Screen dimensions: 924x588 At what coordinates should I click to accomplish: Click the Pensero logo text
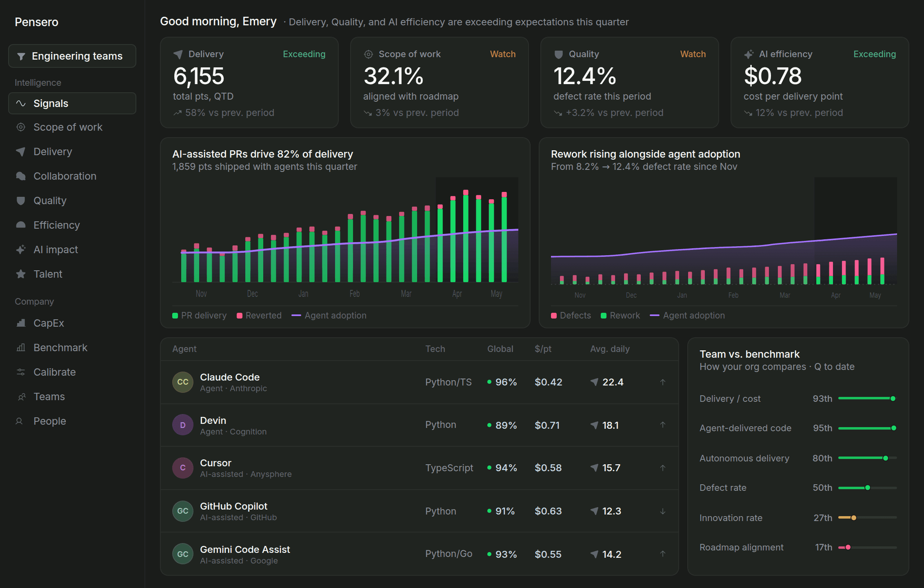(36, 22)
